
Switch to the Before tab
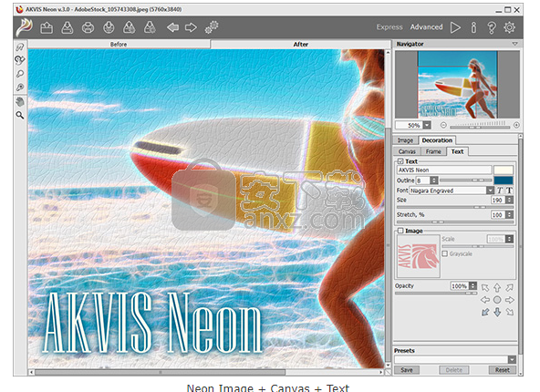[x=119, y=44]
